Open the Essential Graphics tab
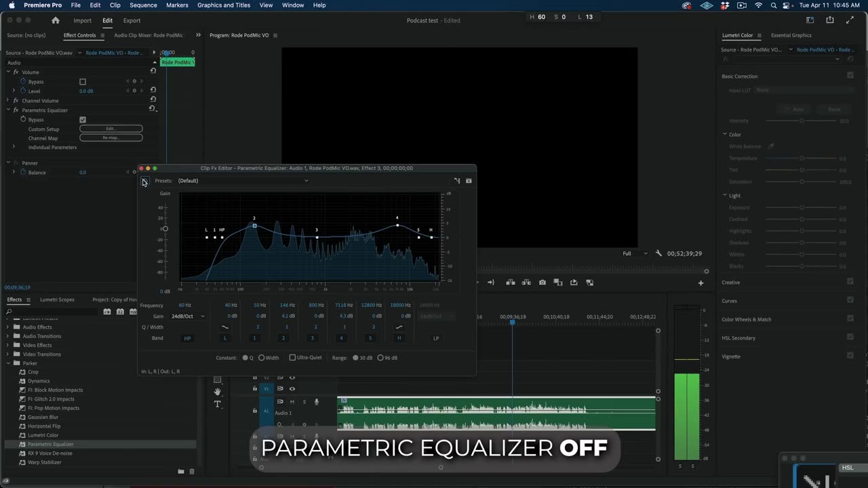The width and height of the screenshot is (868, 488). [791, 35]
